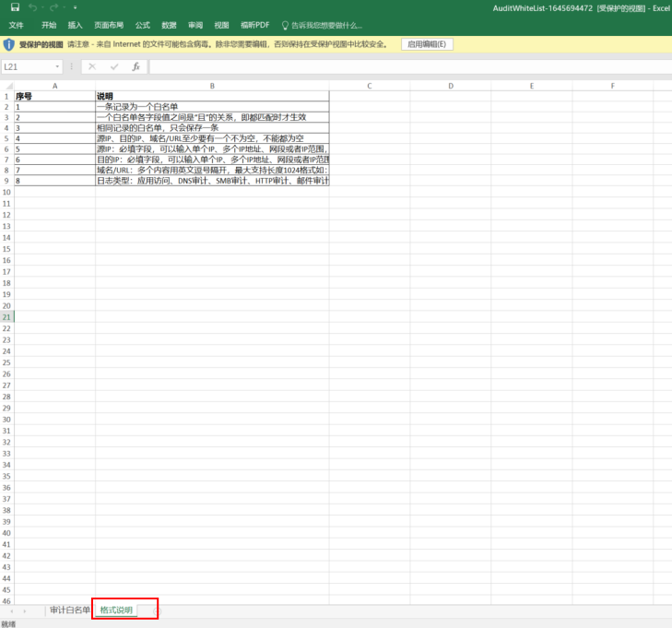
Task: Click the fx insert function icon
Action: [136, 66]
